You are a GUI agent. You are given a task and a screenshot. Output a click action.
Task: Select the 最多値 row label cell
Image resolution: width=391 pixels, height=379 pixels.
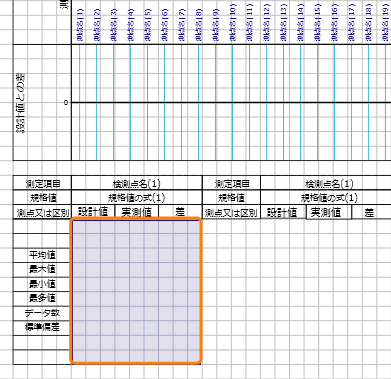(x=42, y=298)
